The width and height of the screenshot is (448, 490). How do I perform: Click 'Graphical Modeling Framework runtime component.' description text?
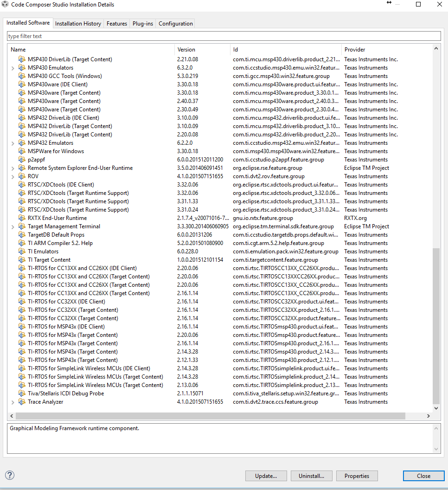74,428
